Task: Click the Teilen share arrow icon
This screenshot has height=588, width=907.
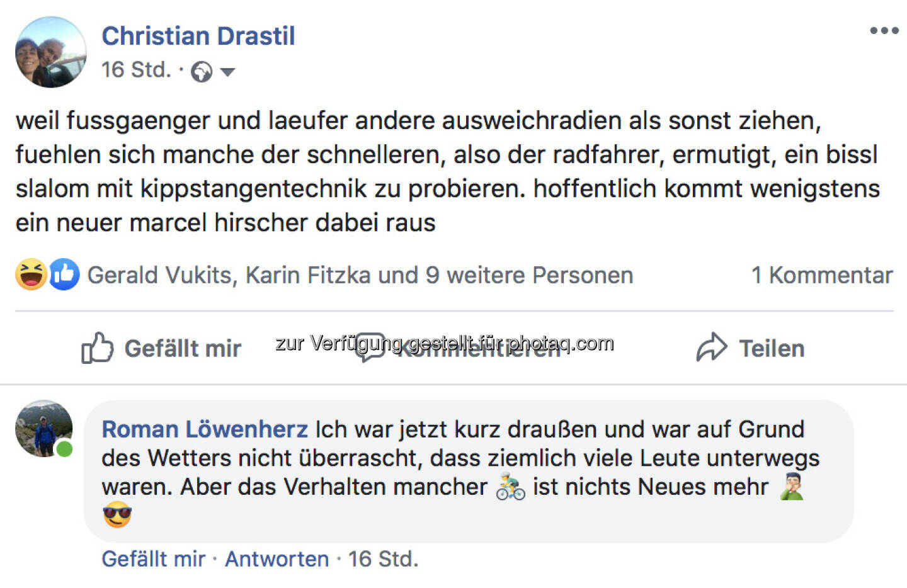Action: coord(712,348)
